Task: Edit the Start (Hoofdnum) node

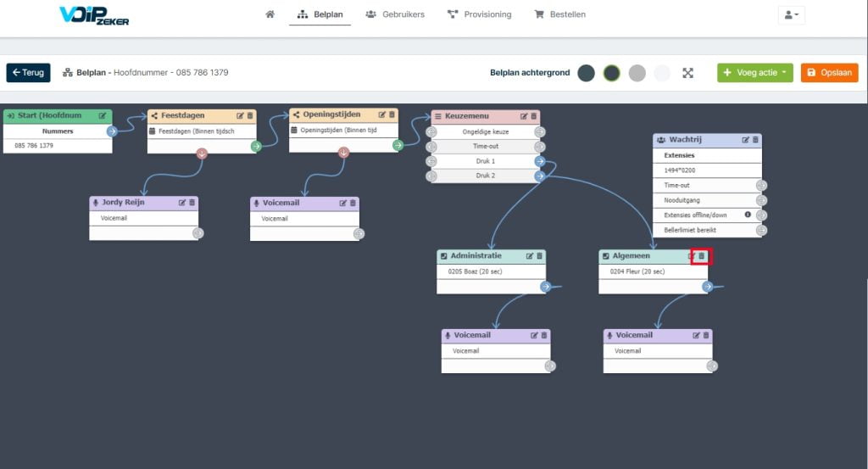Action: pos(103,115)
